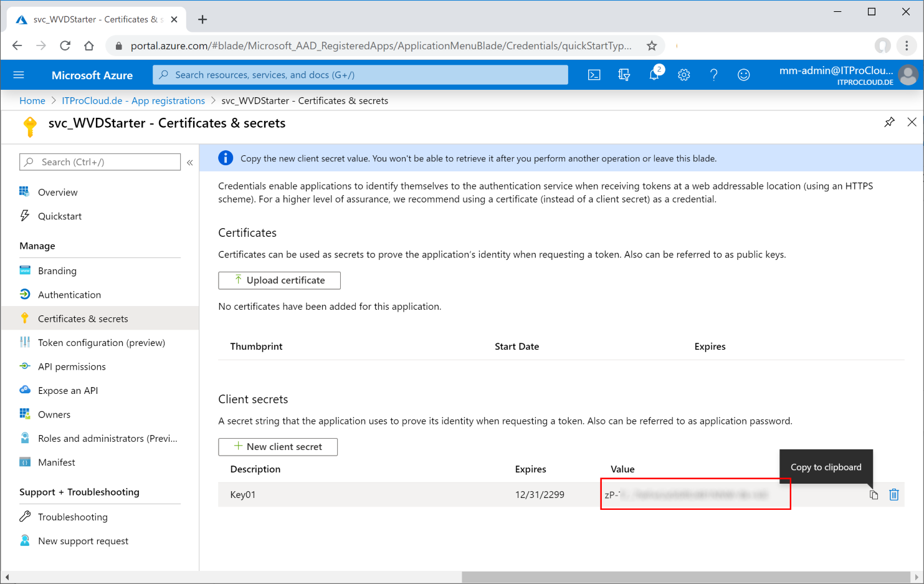Reload the current page

65,45
